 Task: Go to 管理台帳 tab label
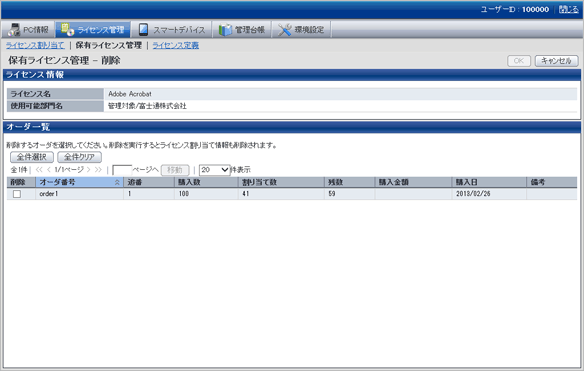tap(250, 30)
